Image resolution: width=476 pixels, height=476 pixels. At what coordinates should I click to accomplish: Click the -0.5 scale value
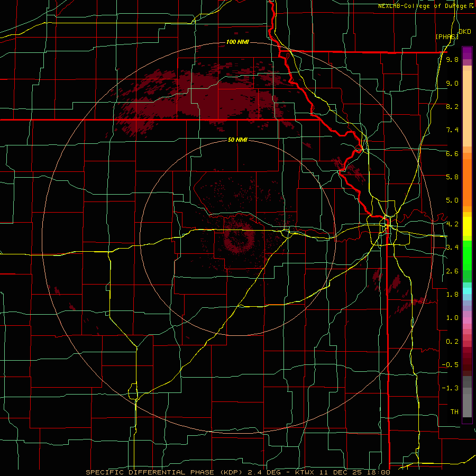pyautogui.click(x=450, y=365)
